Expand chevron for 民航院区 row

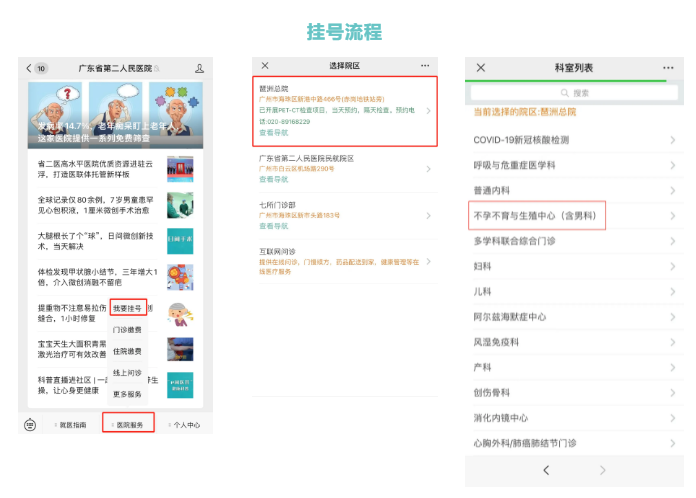pos(428,169)
